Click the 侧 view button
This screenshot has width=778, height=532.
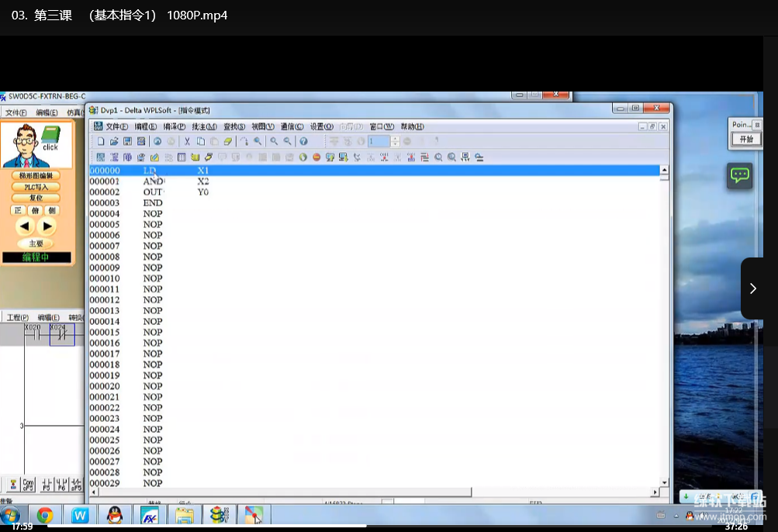click(x=52, y=210)
